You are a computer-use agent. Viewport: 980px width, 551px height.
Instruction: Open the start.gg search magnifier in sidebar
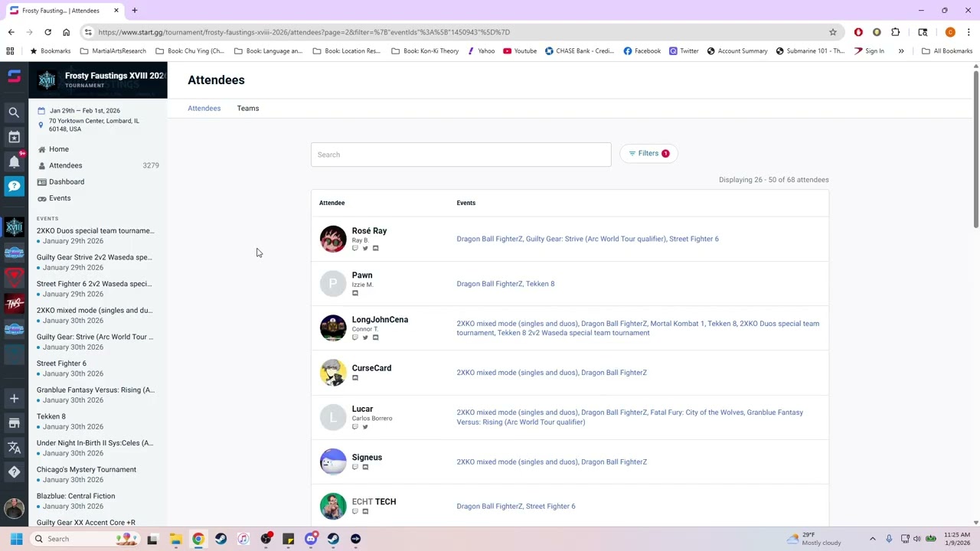coord(14,112)
